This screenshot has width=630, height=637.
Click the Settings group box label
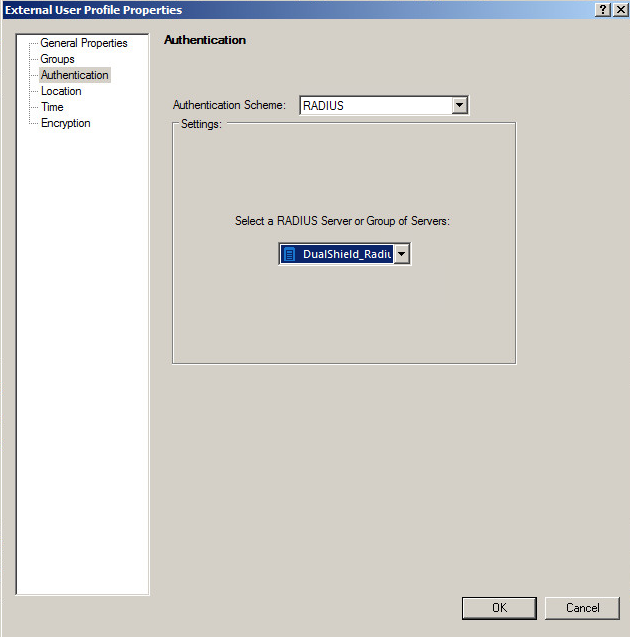[201, 124]
